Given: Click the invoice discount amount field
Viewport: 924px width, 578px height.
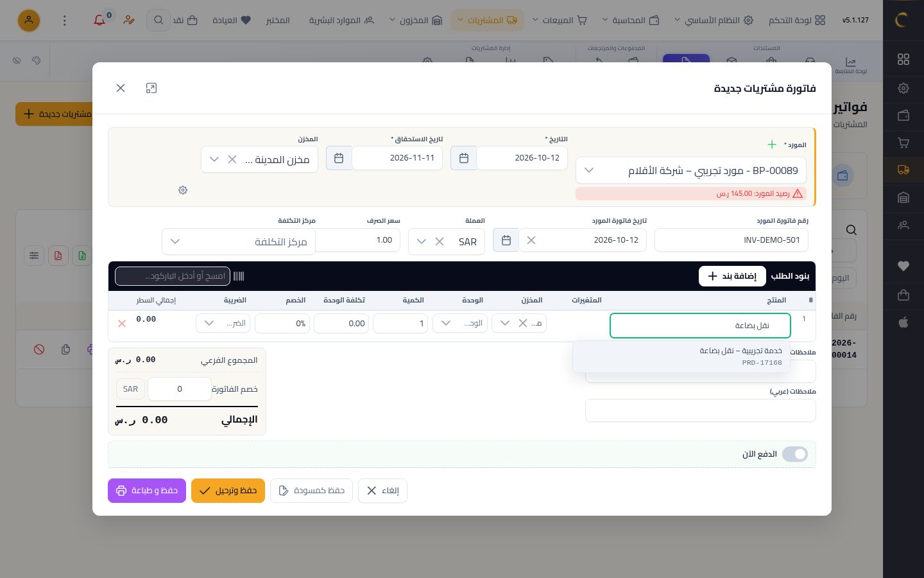Looking at the screenshot, I should [x=180, y=389].
